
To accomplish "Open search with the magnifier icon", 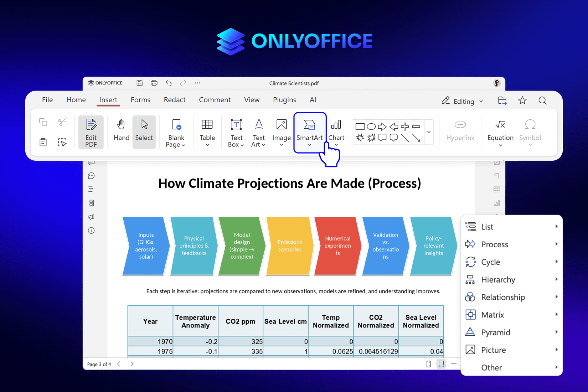I will 542,101.
